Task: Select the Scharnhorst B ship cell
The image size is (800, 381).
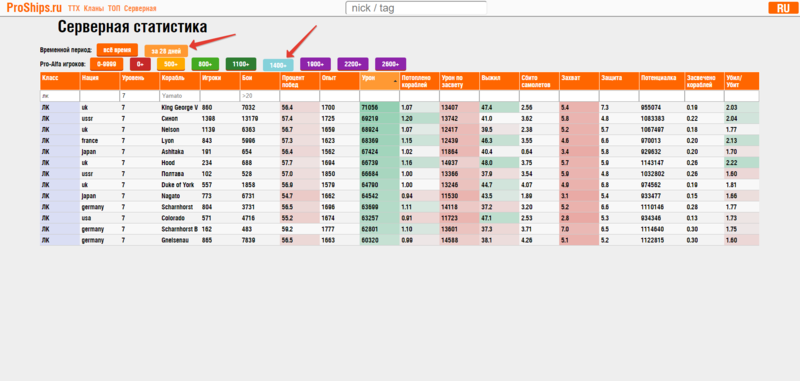Action: (180, 229)
